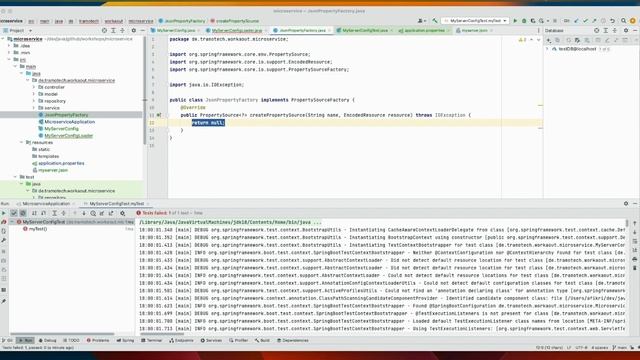The height and width of the screenshot is (360, 640).
Task: Toggle show ignored tests button
Action: [x=23, y=213]
